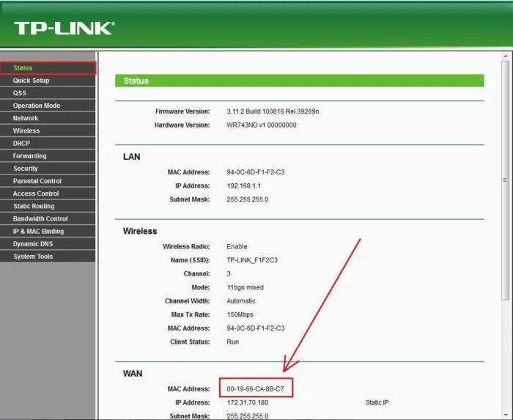Select LAN IP address 192.168.1.1
The image size is (513, 420).
pyautogui.click(x=244, y=185)
